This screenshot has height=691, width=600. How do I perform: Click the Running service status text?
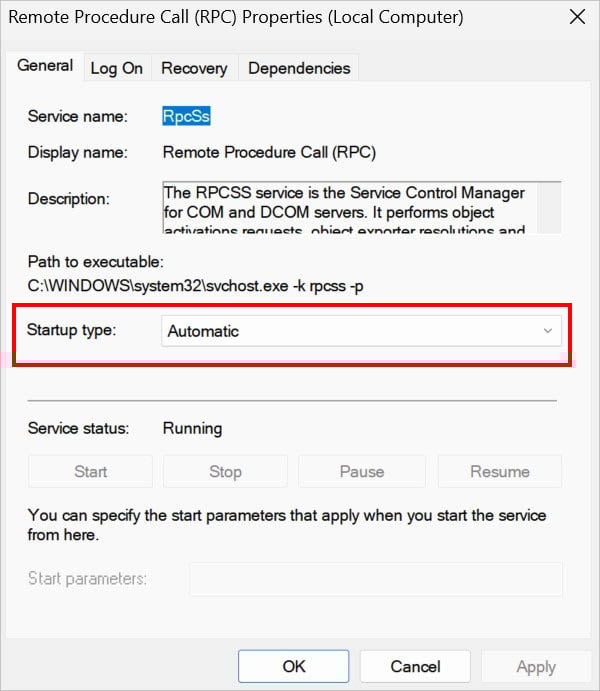tap(192, 428)
